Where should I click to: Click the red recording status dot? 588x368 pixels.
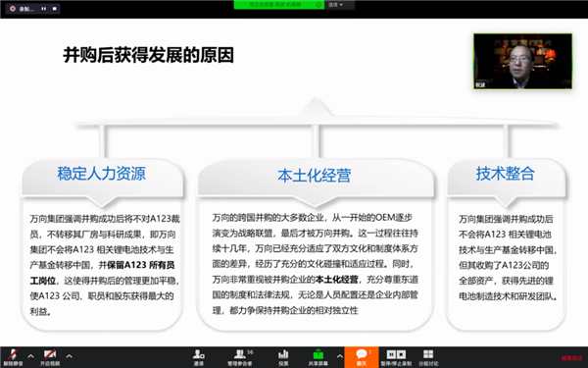pos(13,8)
